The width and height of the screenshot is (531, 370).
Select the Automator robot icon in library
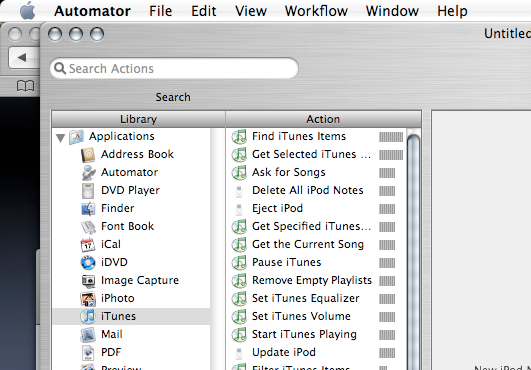88,173
